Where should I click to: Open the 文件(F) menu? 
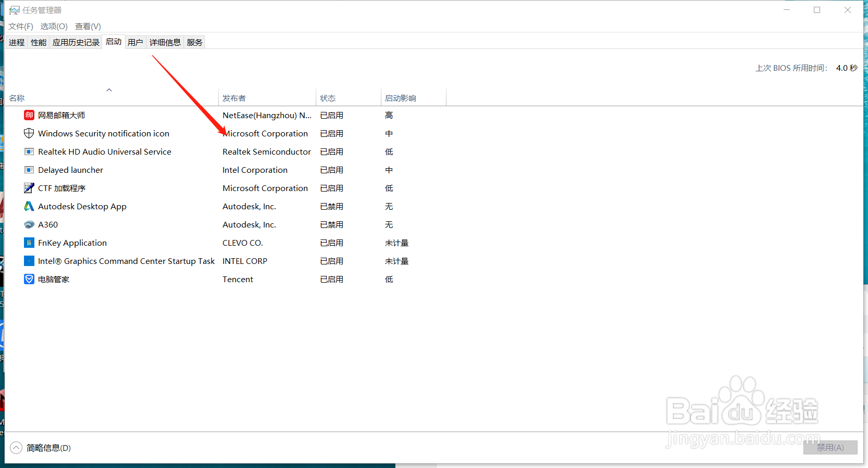coord(21,26)
